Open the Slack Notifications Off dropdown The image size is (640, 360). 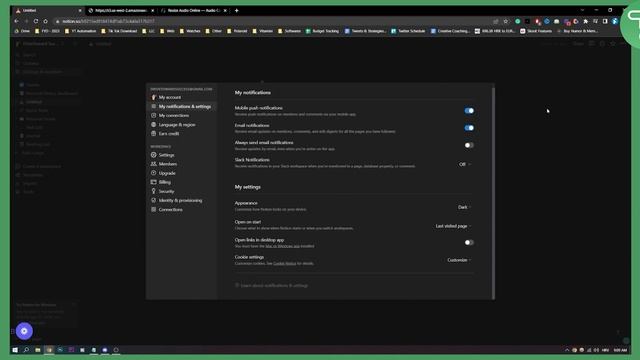coord(464,164)
